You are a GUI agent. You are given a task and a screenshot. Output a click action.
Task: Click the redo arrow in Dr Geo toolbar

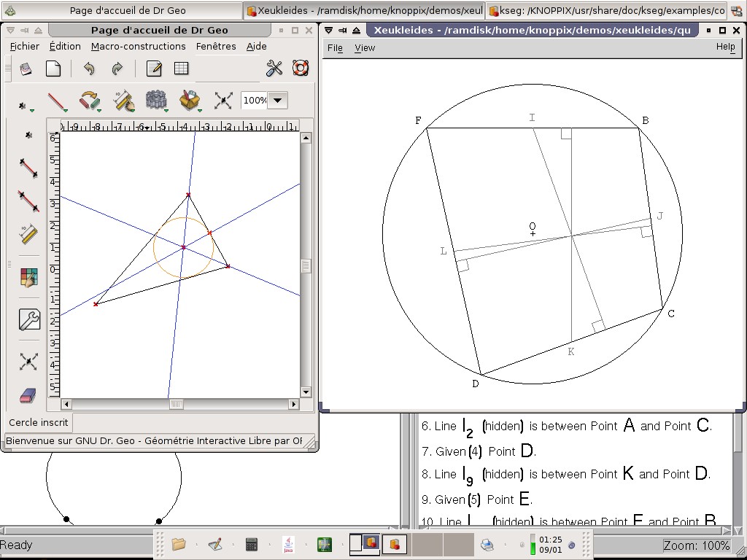coord(117,69)
